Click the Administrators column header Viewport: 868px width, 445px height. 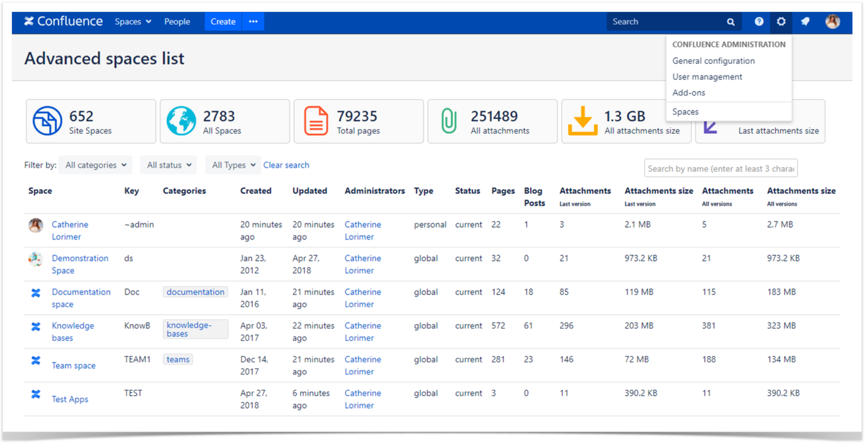[375, 191]
